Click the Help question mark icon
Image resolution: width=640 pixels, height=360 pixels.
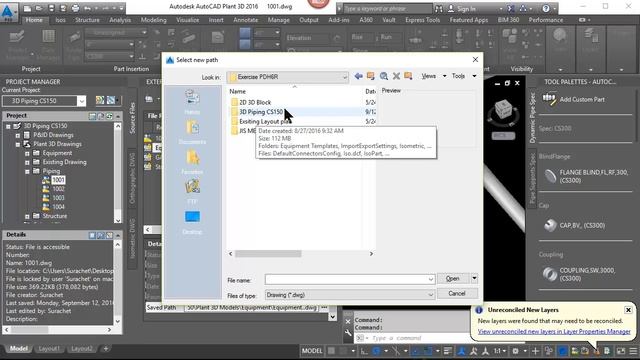tap(546, 8)
